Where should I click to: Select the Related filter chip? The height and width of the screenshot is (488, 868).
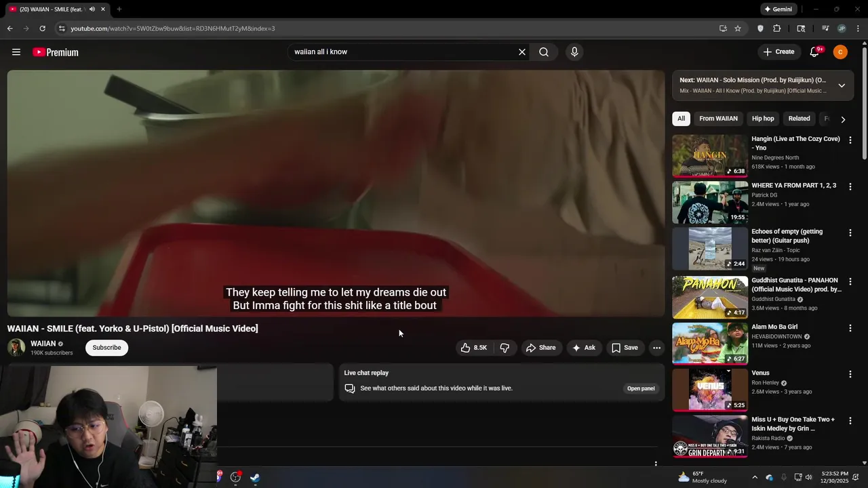click(x=799, y=119)
